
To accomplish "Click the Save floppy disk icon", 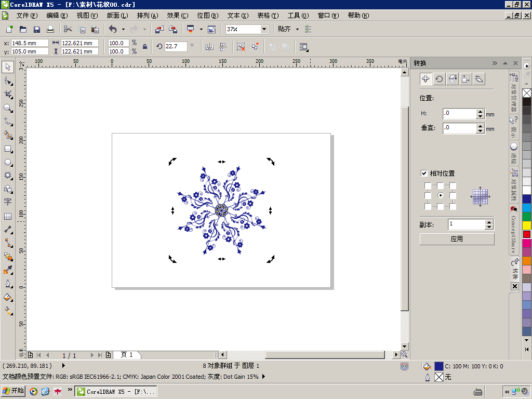I will 37,29.
